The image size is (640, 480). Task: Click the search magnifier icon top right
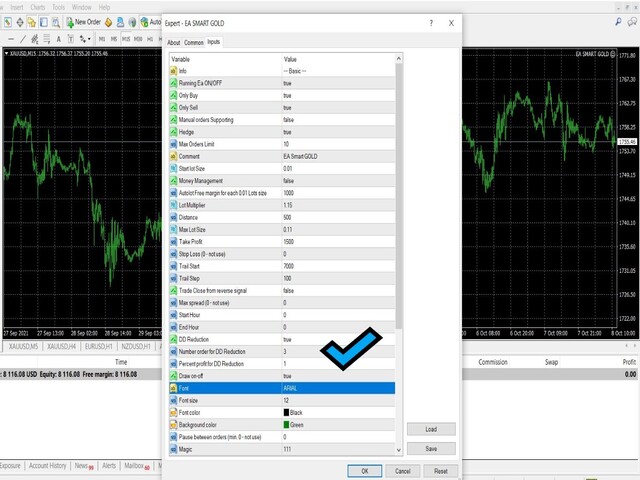[618, 22]
